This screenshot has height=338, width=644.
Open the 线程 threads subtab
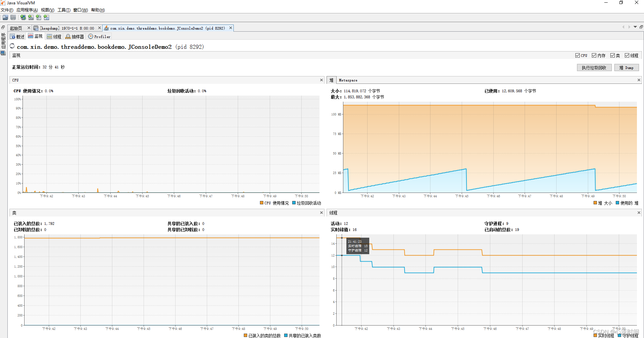[54, 36]
